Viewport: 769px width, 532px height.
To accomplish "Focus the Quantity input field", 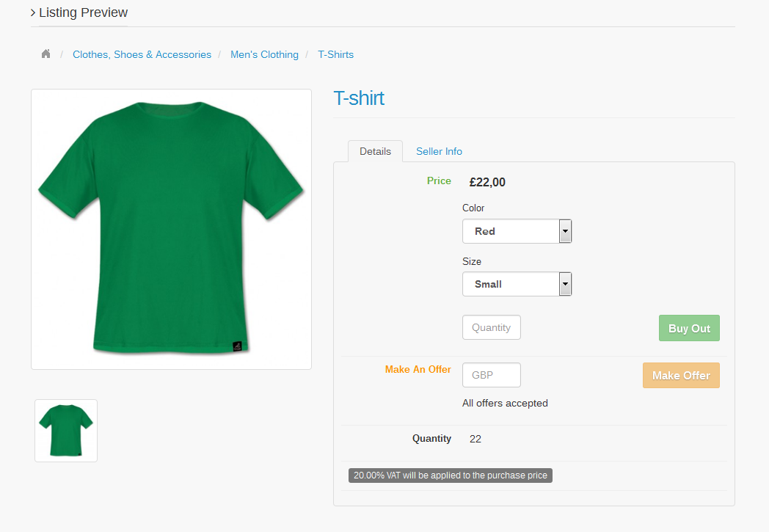I will pyautogui.click(x=491, y=327).
